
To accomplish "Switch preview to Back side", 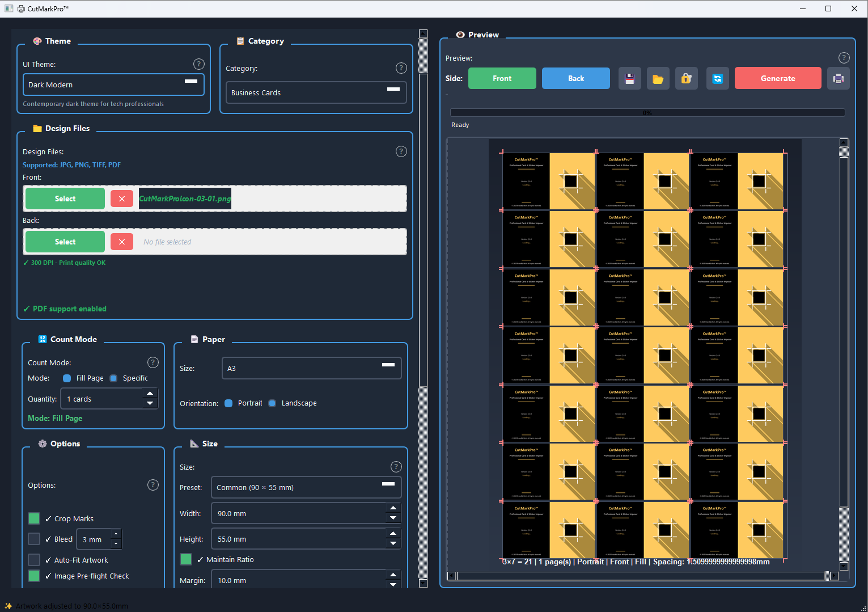I will coord(575,79).
